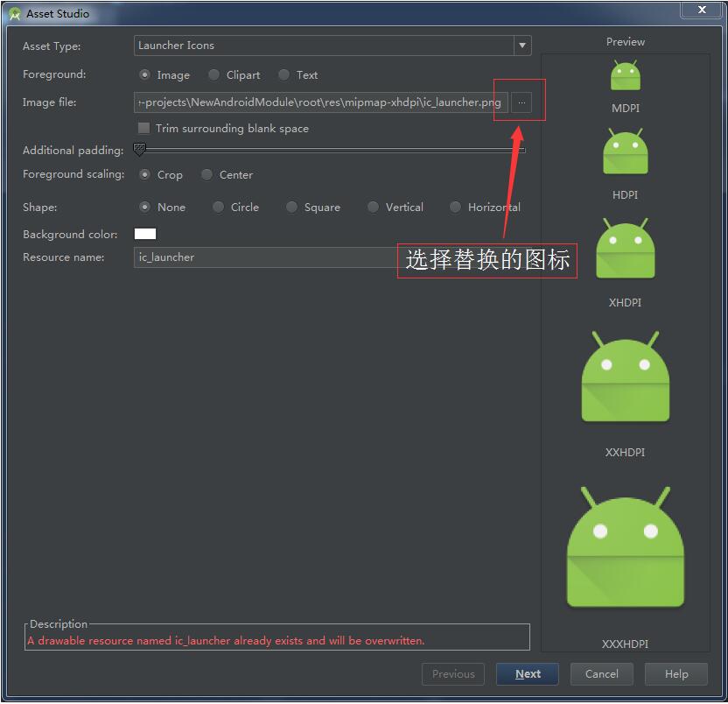Click the XXXHDPI preview icon
The height and width of the screenshot is (704, 728).
point(626,547)
